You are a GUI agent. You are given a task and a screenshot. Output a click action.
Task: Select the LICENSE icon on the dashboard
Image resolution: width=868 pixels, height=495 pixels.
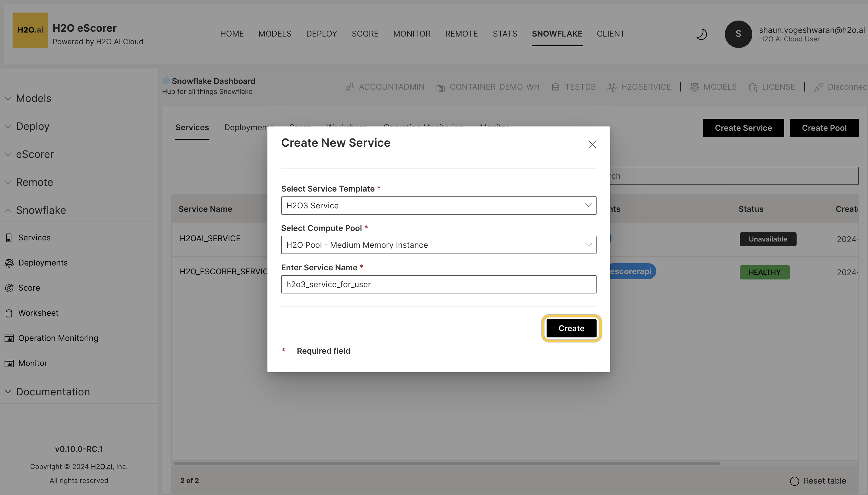[753, 87]
